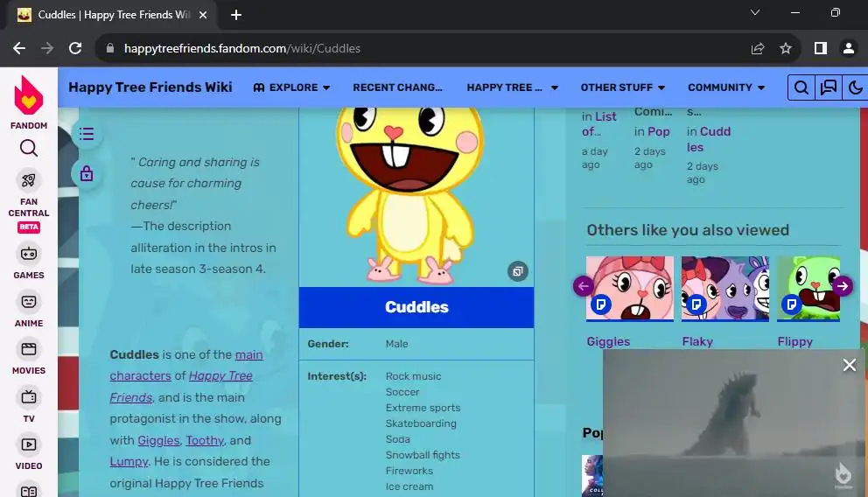The image size is (868, 497).
Task: Go to Video in Fandom sidebar
Action: [x=29, y=452]
